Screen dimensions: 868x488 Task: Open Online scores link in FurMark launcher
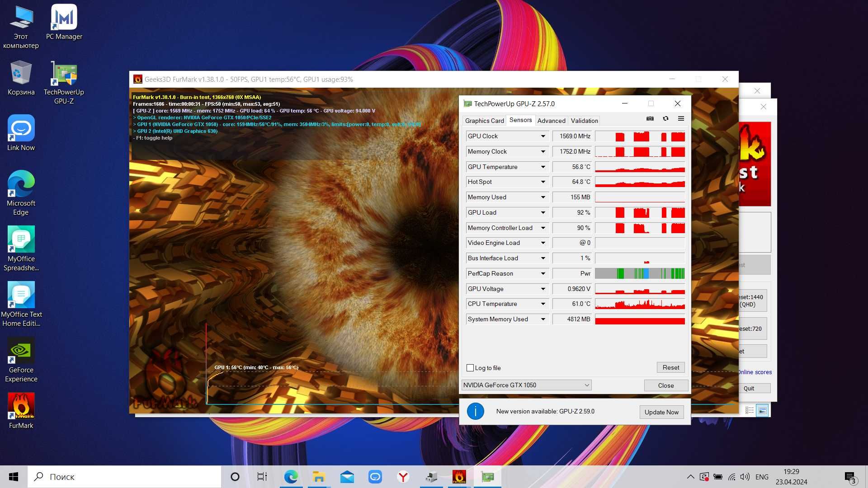(755, 372)
